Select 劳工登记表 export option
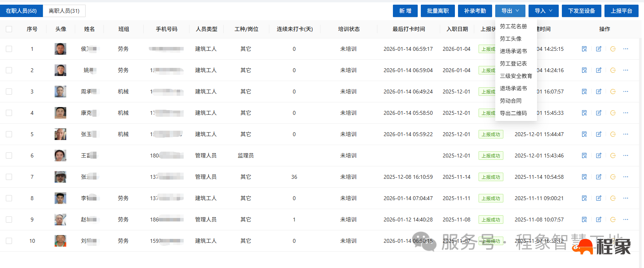 point(513,64)
